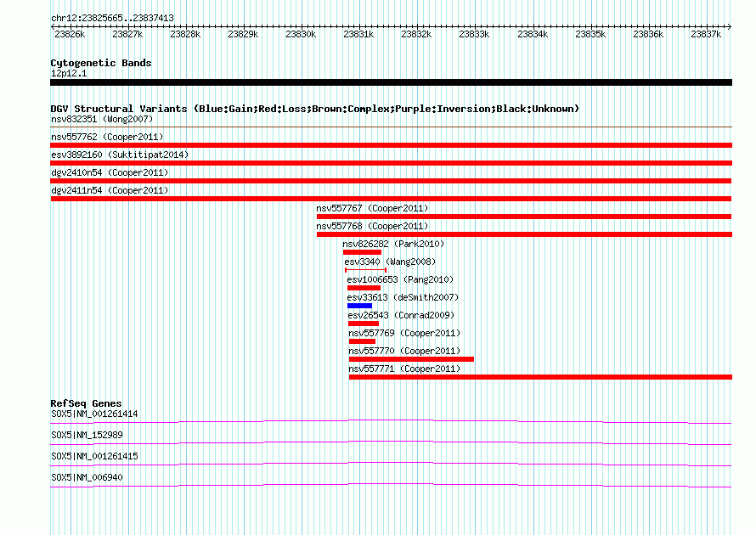
Task: Open the nsv557771 (Cooper2011) variant label
Action: 404,369
